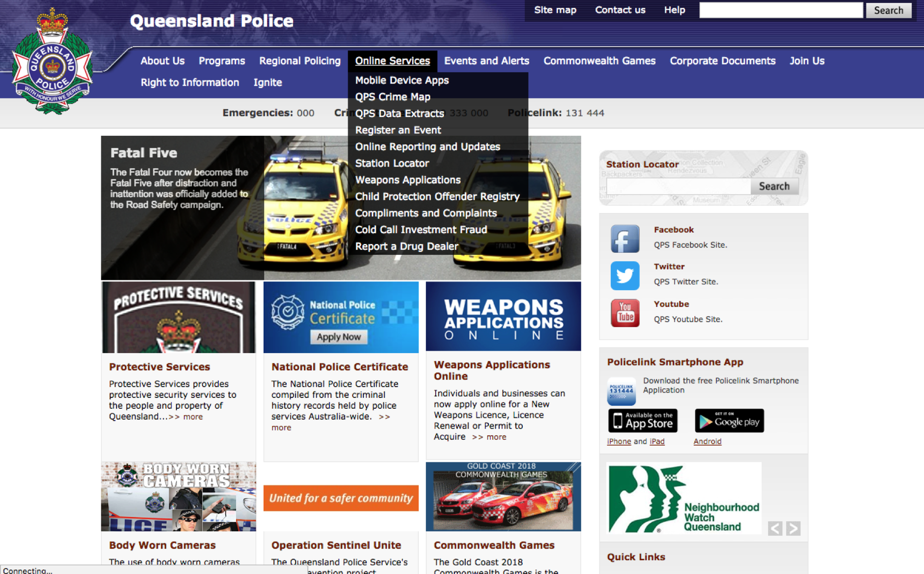Image resolution: width=924 pixels, height=574 pixels.
Task: Click the iPad link
Action: [x=657, y=441]
